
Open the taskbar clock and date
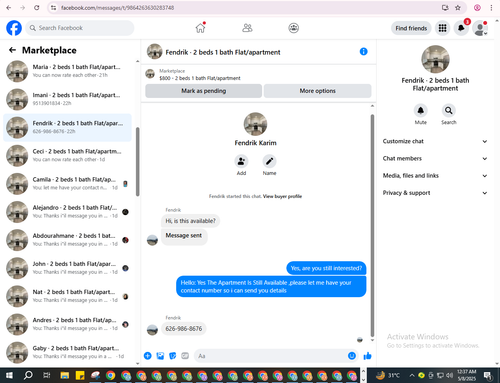pos(466,376)
